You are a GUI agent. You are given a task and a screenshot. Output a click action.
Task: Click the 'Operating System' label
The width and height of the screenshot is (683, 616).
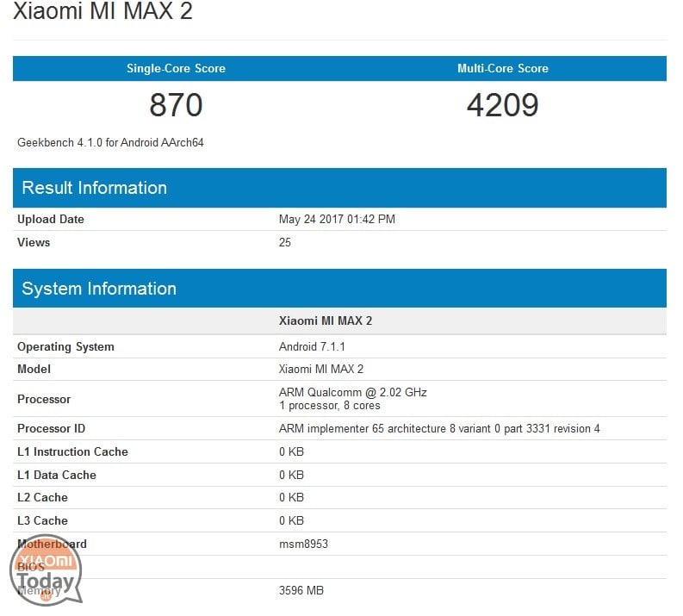tap(65, 347)
